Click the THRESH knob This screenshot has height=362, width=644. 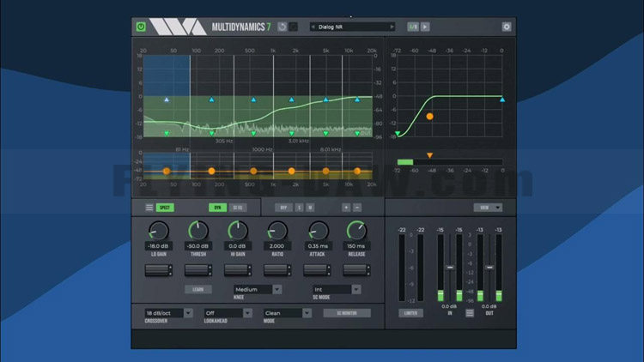pyautogui.click(x=198, y=231)
